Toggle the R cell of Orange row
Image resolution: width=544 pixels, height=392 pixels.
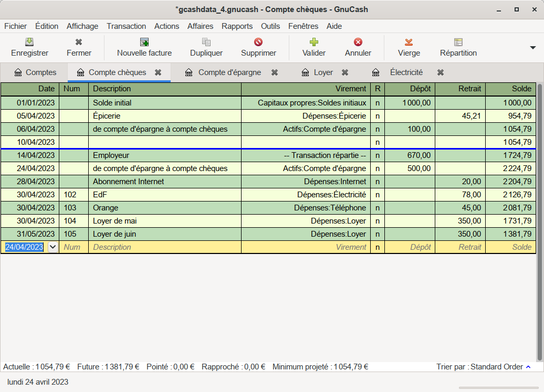[377, 208]
